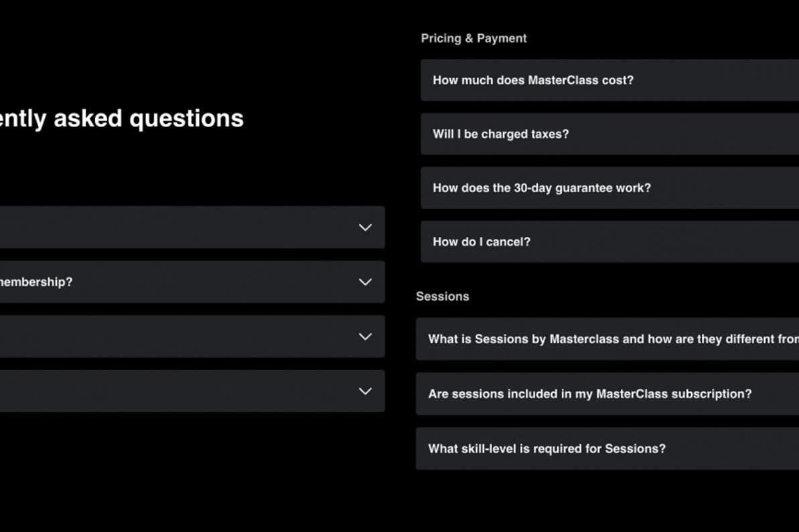This screenshot has height=532, width=799.
Task: Expand the "How much does MasterClass cost?" question
Action: pyautogui.click(x=603, y=80)
